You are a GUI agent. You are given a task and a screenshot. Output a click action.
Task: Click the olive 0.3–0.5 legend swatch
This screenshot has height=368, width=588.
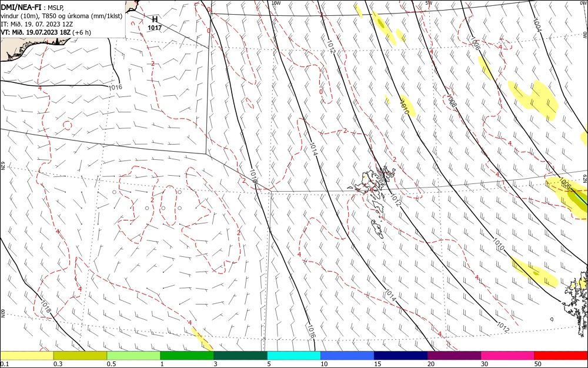pyautogui.click(x=80, y=356)
